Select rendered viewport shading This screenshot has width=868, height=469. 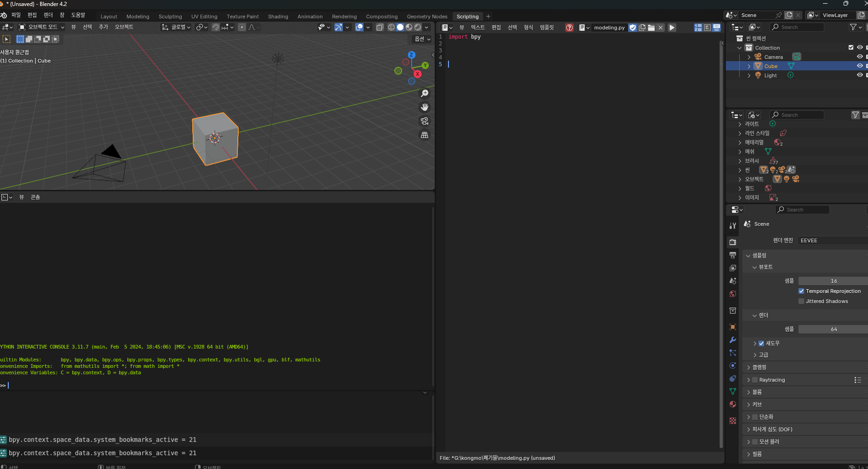pyautogui.click(x=418, y=27)
